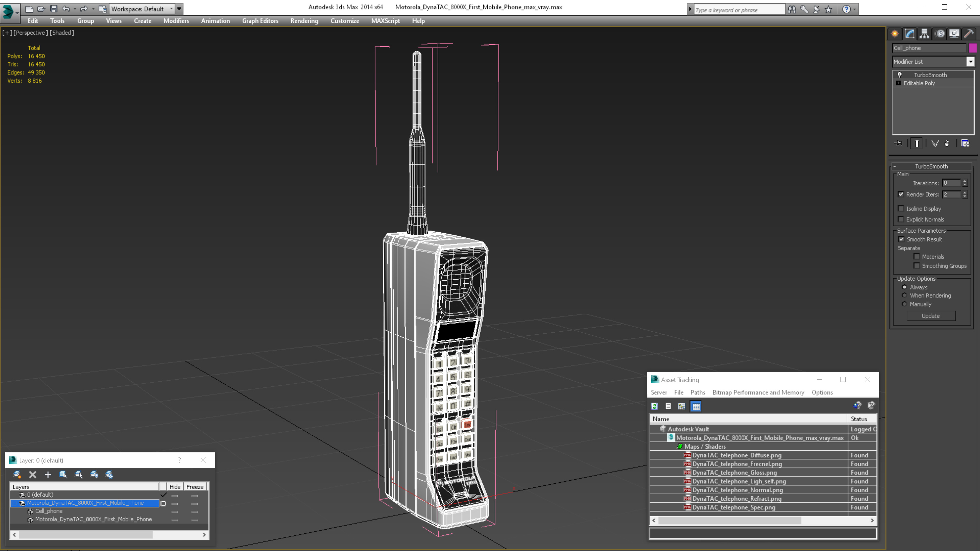Select the Always update radio button
The width and height of the screenshot is (980, 551).
click(x=904, y=287)
